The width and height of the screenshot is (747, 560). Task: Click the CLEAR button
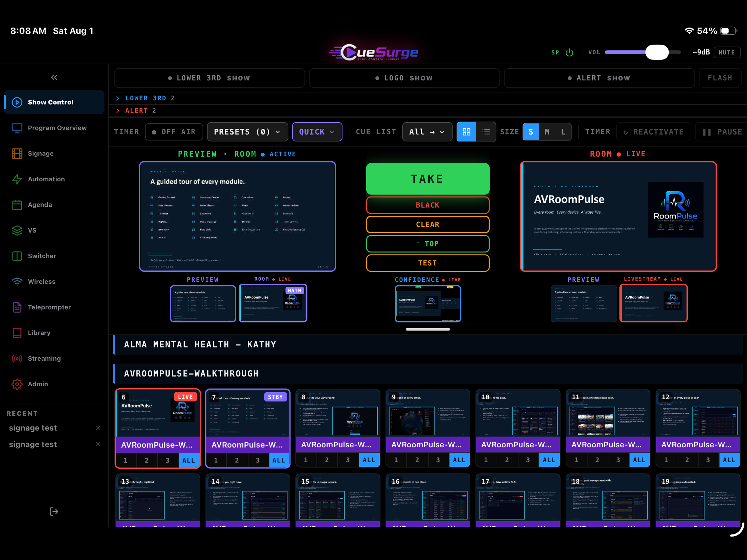pos(428,224)
